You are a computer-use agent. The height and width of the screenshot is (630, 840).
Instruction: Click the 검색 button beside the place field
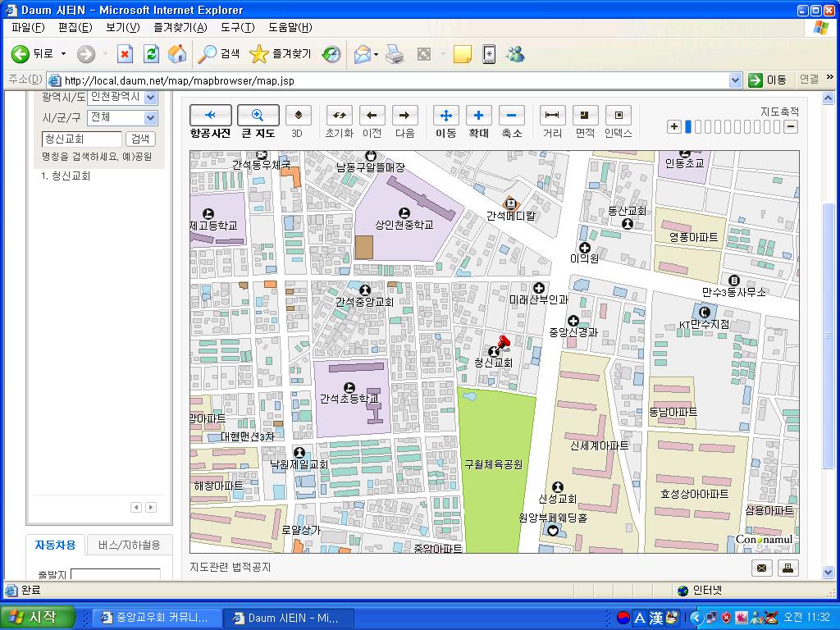[x=140, y=139]
